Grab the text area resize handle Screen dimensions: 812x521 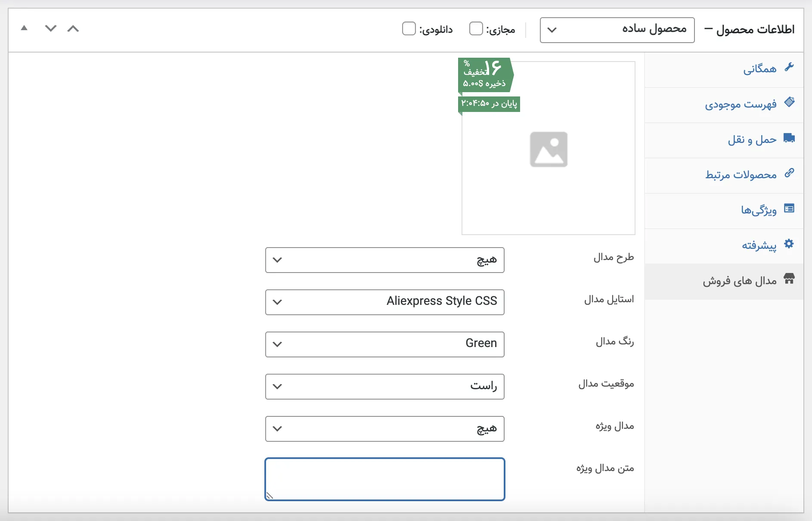coord(270,496)
